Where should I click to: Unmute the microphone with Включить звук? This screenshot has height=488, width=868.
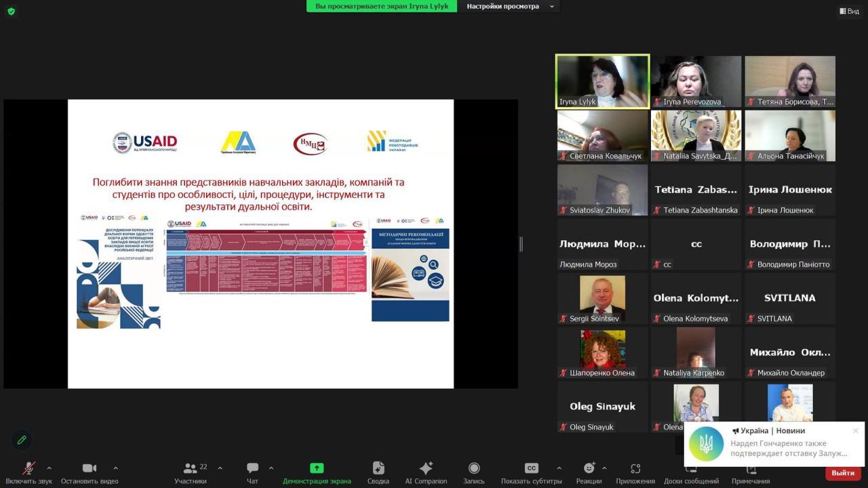coord(28,469)
